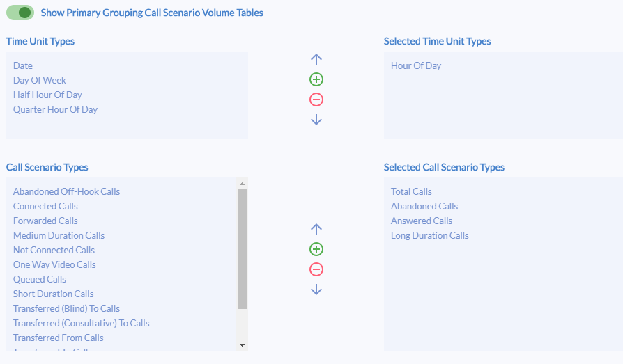Click green plus icon for Time Unit Types

tap(316, 79)
